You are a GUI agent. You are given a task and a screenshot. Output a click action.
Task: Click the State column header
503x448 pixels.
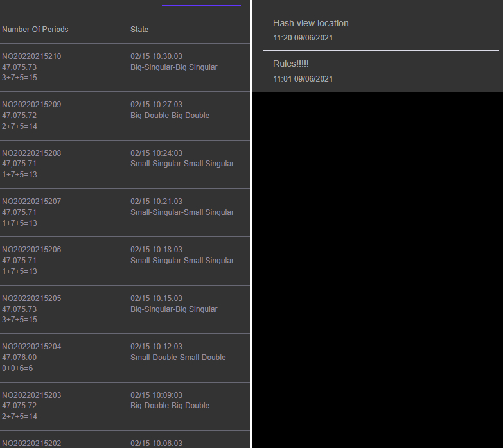tap(139, 30)
